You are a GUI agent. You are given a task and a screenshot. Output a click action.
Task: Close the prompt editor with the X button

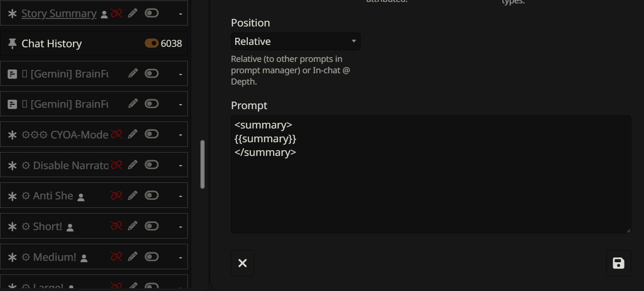pos(243,263)
